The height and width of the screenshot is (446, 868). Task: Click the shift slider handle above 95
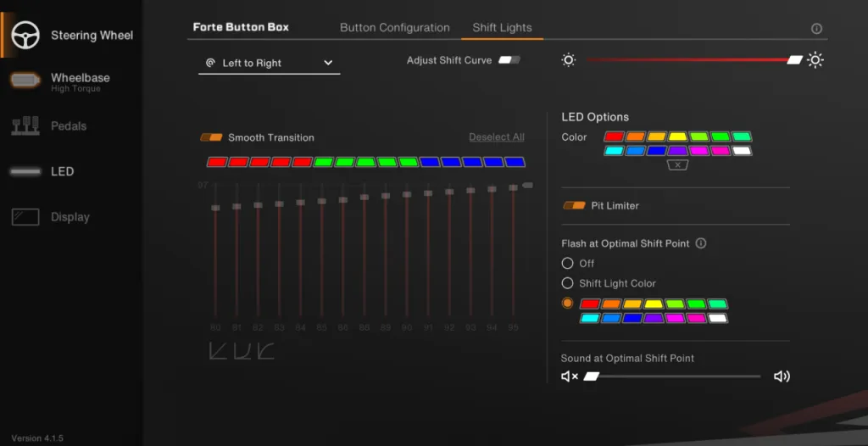[x=513, y=188]
